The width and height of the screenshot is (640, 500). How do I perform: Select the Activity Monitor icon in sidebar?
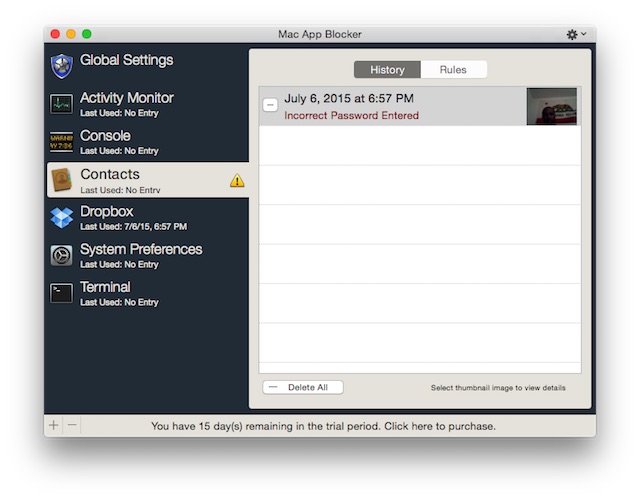point(62,103)
